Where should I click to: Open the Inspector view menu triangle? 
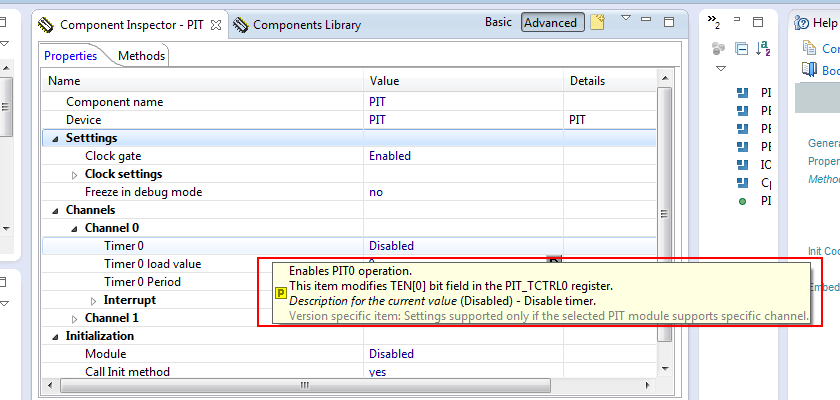pyautogui.click(x=626, y=18)
